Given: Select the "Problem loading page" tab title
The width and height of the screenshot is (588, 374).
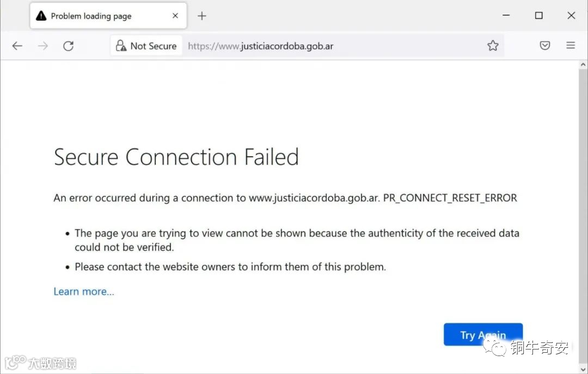Looking at the screenshot, I should tap(91, 16).
